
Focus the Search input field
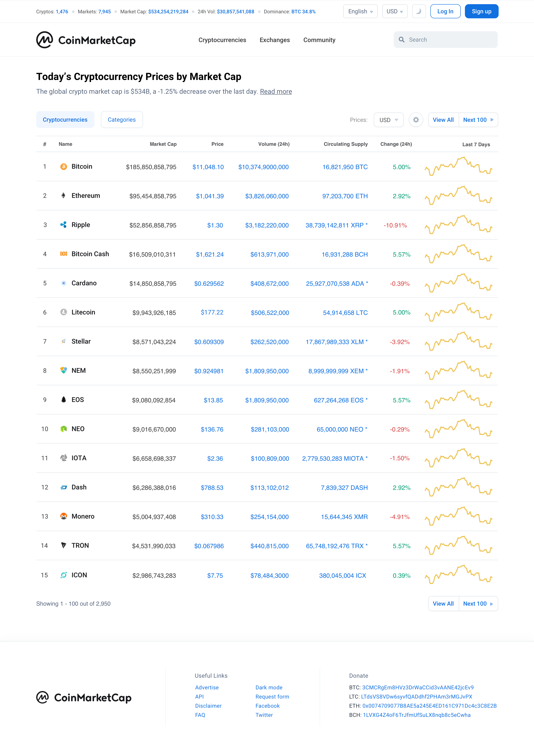[x=446, y=40]
